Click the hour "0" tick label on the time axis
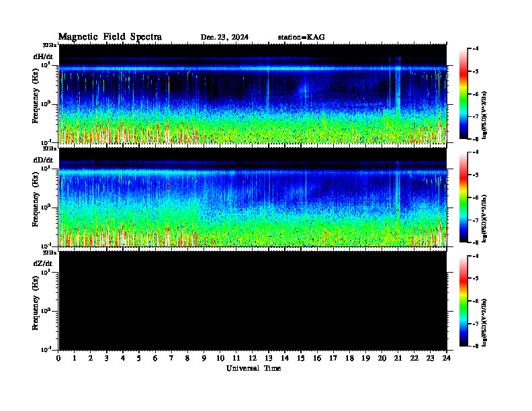The width and height of the screenshot is (532, 411). [x=58, y=358]
